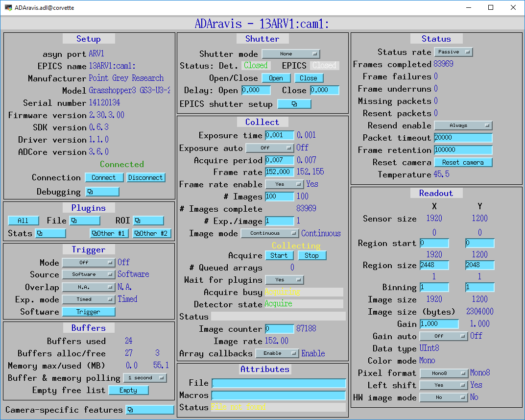This screenshot has width=525, height=420.
Task: Open the Image mode Continuous dropdown
Action: tap(269, 233)
